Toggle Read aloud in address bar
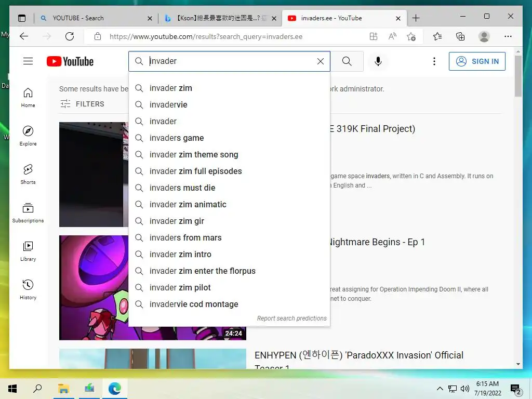 392,36
